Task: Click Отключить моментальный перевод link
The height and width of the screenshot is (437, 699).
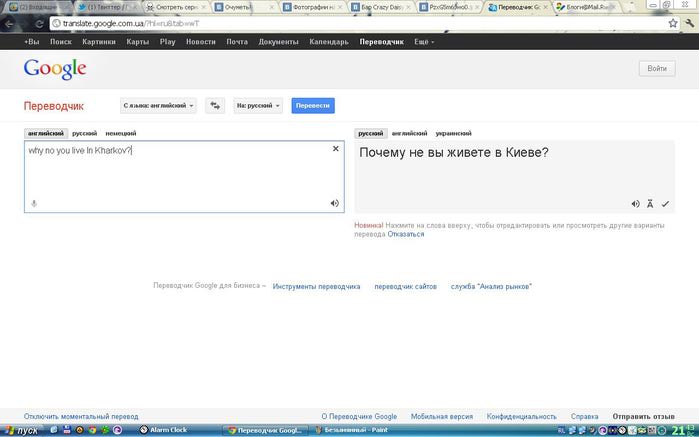Action: [81, 416]
